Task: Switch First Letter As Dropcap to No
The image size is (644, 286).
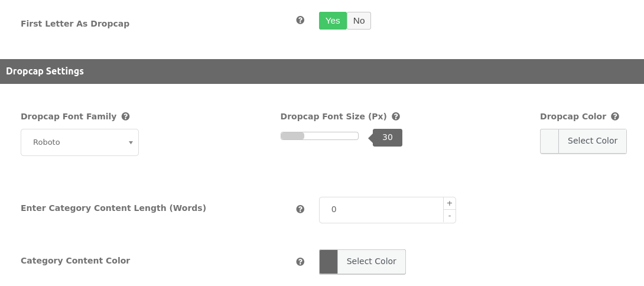Action: click(359, 21)
